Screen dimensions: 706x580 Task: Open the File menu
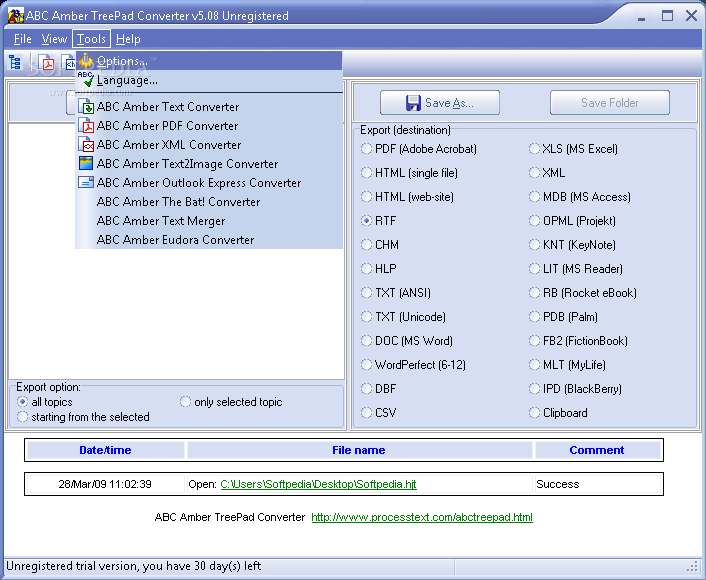coord(23,39)
